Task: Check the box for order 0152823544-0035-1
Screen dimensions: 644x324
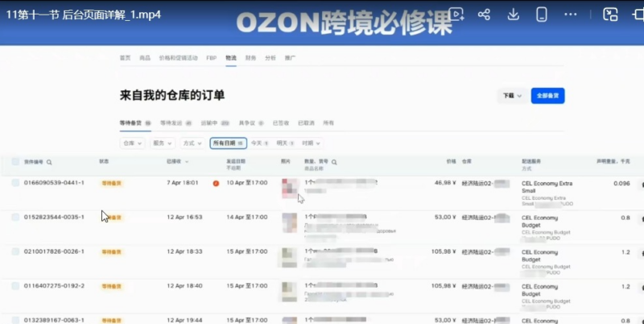Action: (x=15, y=217)
